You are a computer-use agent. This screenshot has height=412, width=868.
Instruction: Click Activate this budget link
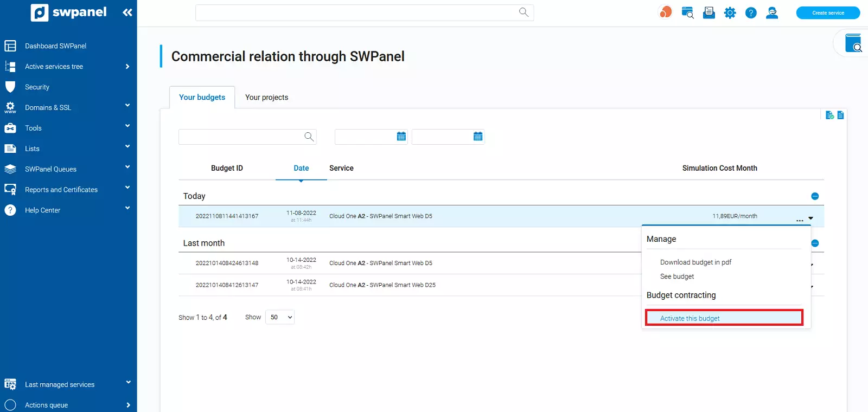click(690, 319)
